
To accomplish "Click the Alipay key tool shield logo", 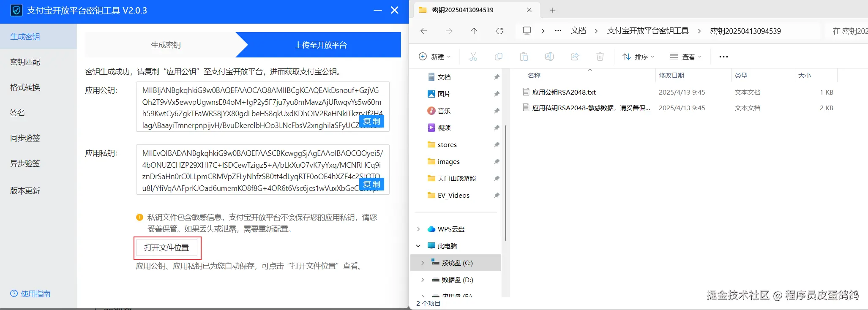I will (16, 10).
